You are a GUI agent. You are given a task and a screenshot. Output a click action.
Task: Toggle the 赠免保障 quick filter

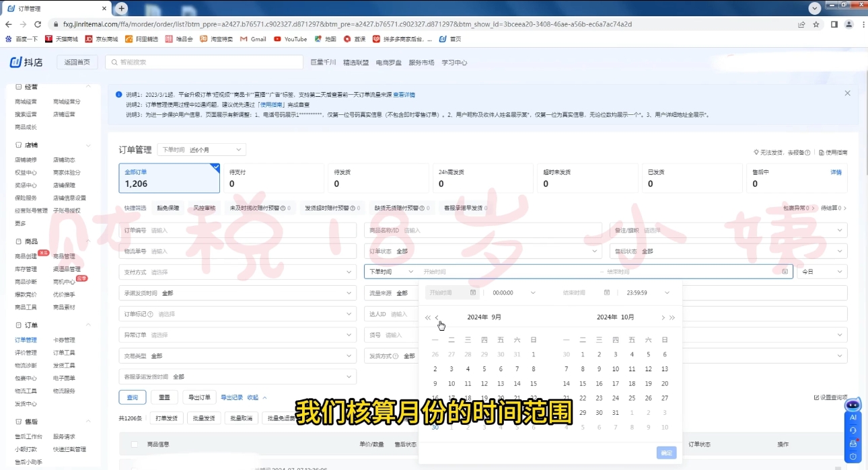tap(168, 207)
